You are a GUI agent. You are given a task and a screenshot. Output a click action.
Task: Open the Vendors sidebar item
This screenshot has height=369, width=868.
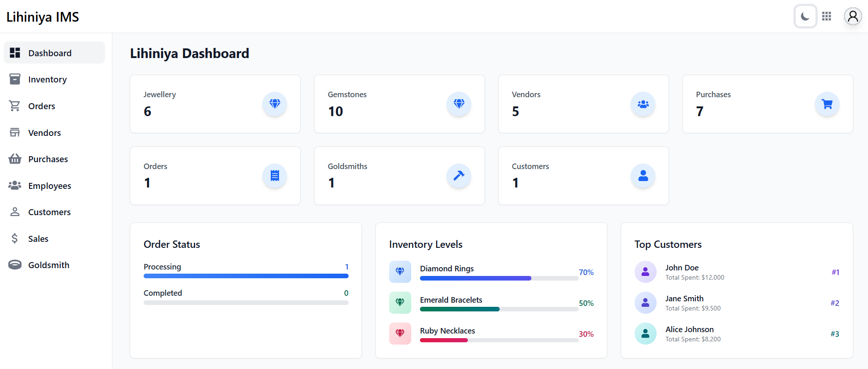click(x=54, y=133)
